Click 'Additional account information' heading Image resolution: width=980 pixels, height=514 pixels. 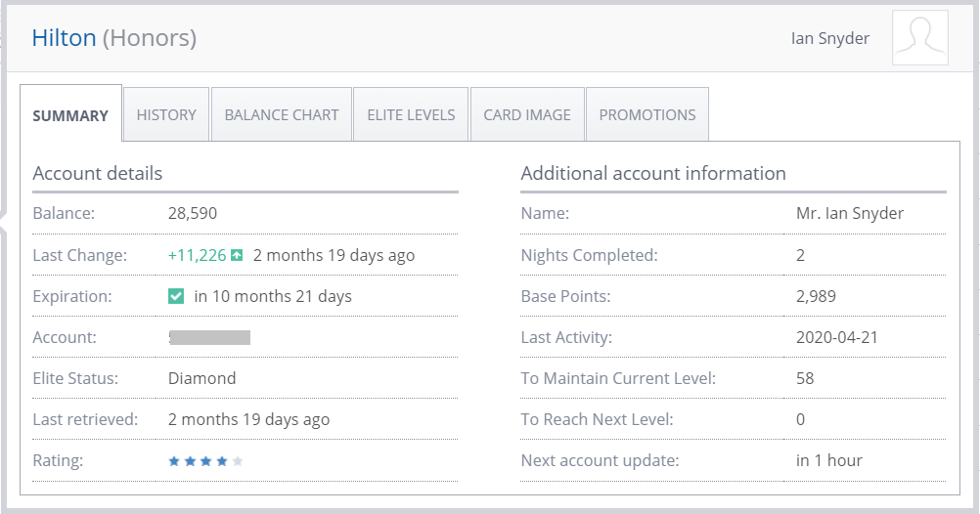coord(653,173)
